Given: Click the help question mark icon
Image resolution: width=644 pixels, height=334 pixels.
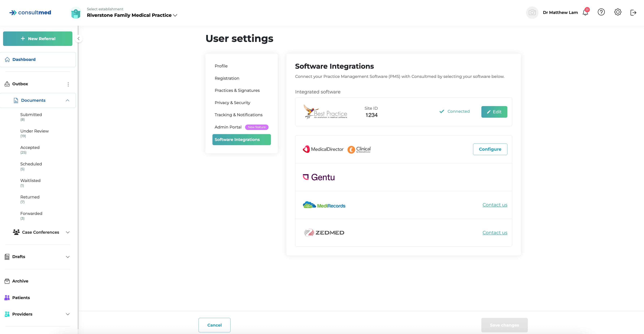Looking at the screenshot, I should pyautogui.click(x=601, y=12).
